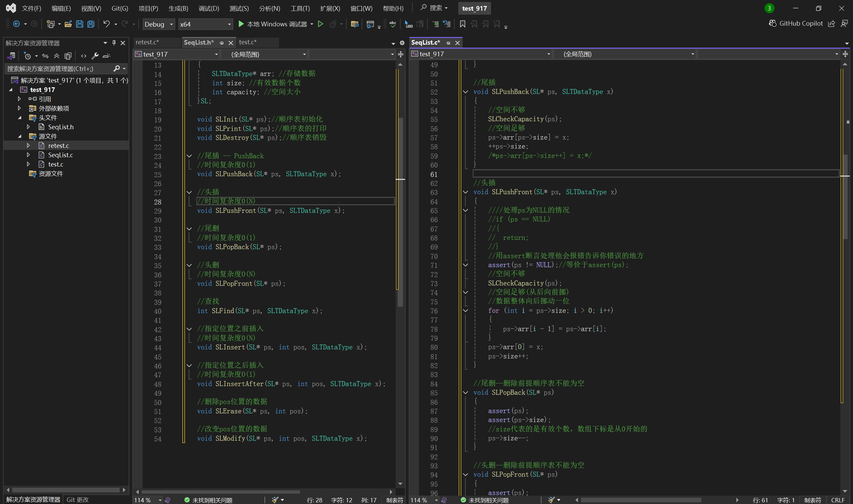
Task: Expand the retest.c tree node
Action: point(29,146)
